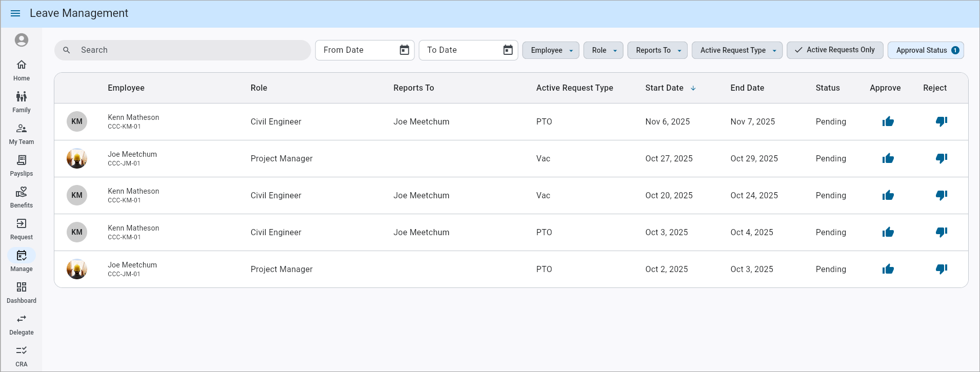Expand the Employee filter dropdown
Screen dimensions: 980x372
coord(551,50)
